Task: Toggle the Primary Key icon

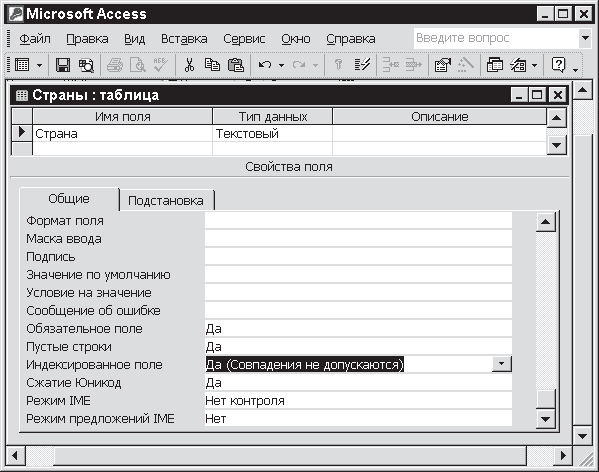Action: 338,65
